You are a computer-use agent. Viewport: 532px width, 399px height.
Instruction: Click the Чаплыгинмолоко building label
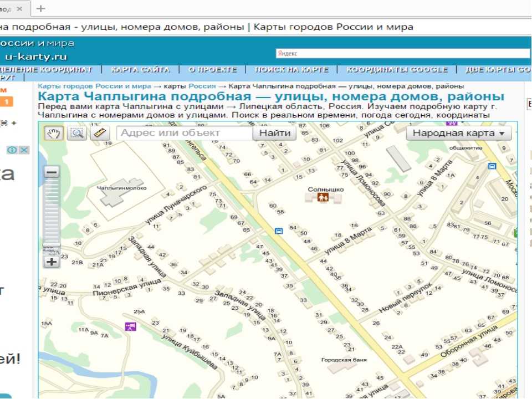(121, 188)
